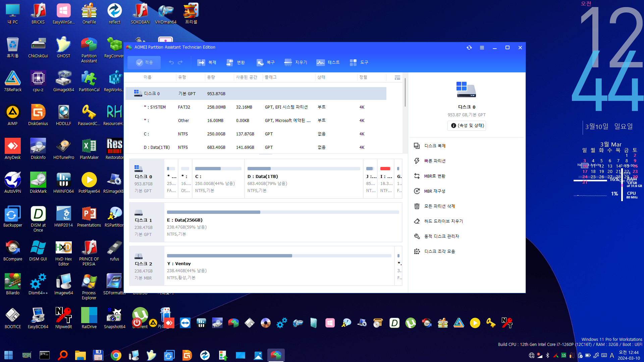Open the 지우기 (Wipe) toolbar menu
This screenshot has height=362, width=644.
[x=296, y=62]
